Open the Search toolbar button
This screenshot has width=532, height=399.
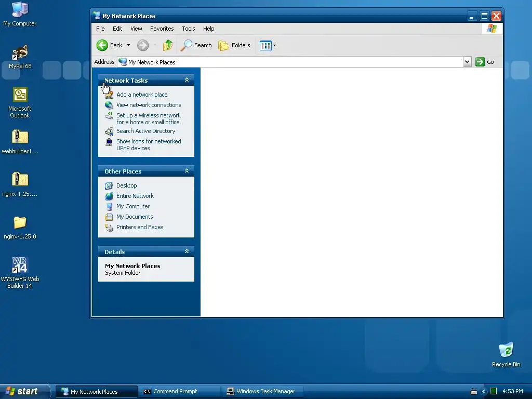pos(196,45)
